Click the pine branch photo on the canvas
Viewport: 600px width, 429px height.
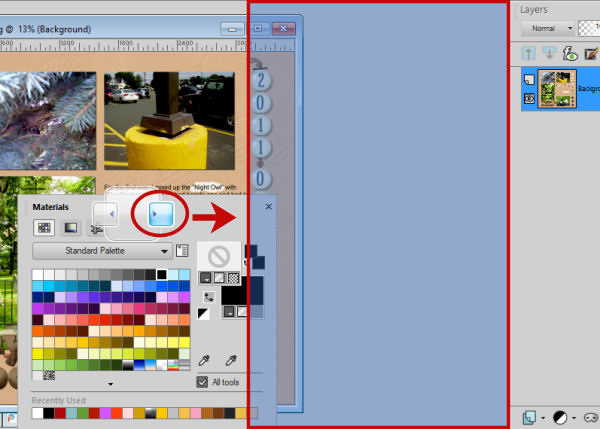[48, 121]
